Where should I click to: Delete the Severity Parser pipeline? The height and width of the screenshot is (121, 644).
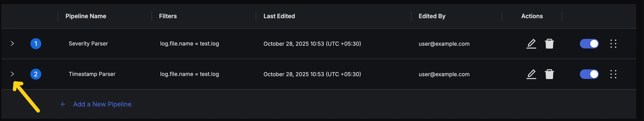tap(549, 44)
